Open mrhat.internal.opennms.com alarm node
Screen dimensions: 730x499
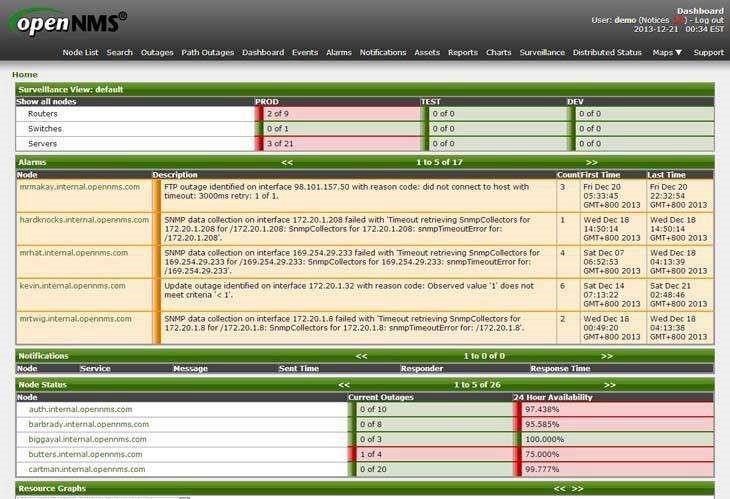pos(74,253)
